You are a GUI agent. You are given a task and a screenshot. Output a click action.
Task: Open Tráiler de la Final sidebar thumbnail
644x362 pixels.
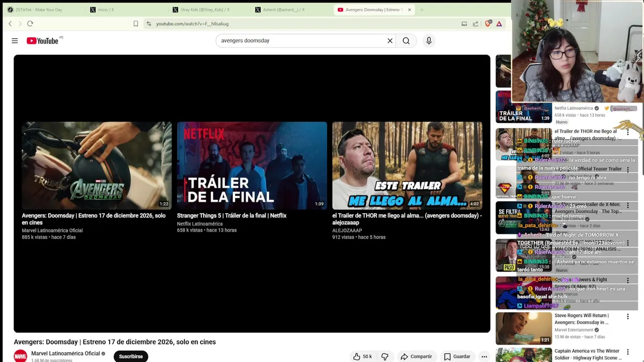pyautogui.click(x=524, y=107)
